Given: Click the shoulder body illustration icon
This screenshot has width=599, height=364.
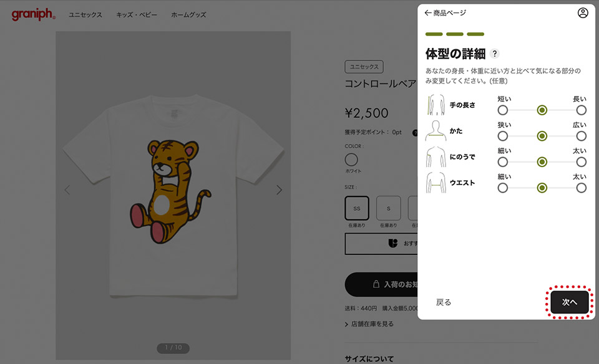Looking at the screenshot, I should pos(436,131).
